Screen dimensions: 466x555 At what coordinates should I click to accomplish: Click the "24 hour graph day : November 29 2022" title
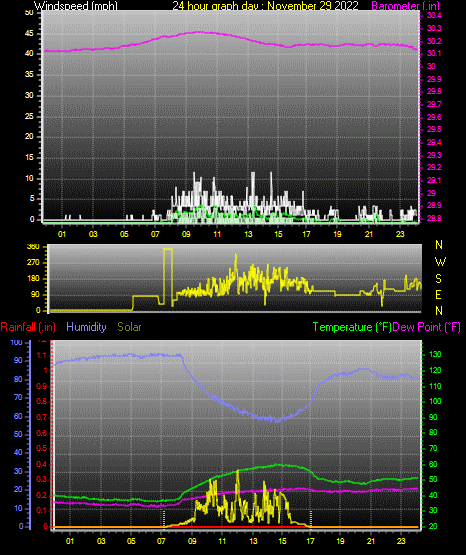click(265, 6)
